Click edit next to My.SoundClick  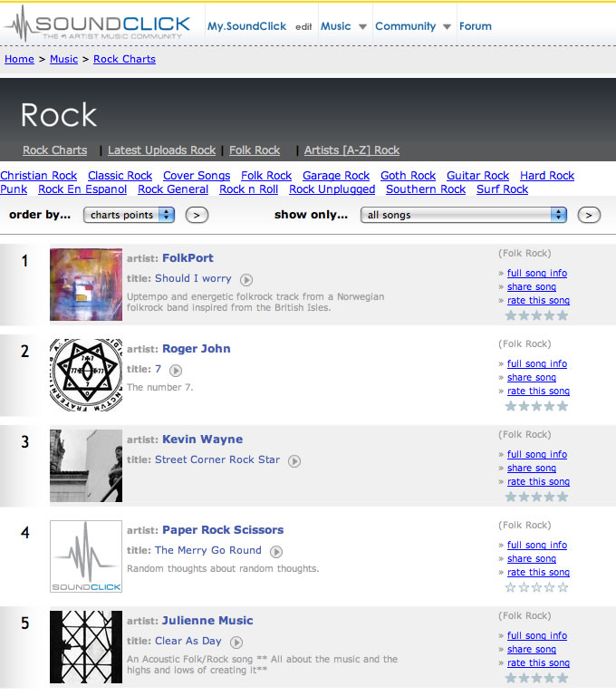[x=303, y=26]
